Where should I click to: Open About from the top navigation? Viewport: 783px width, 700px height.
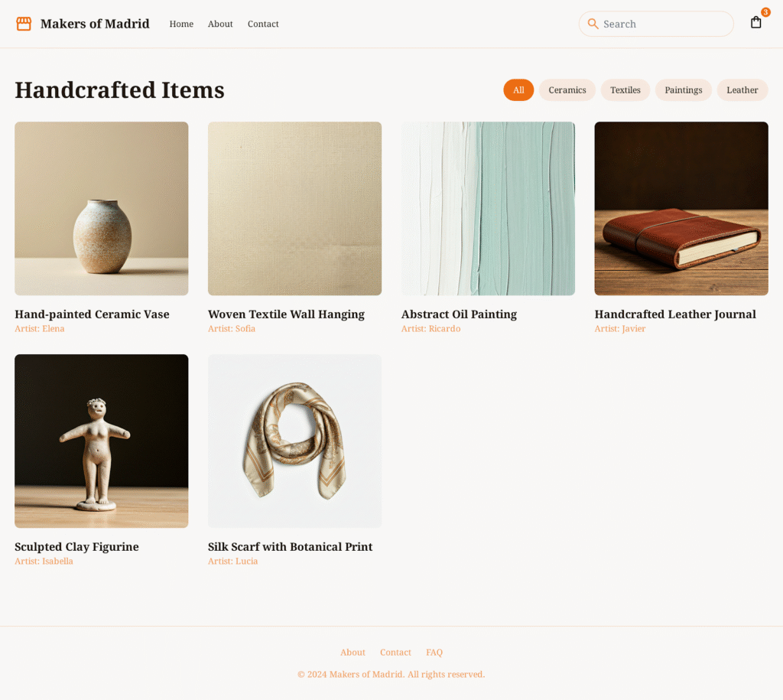coord(220,24)
